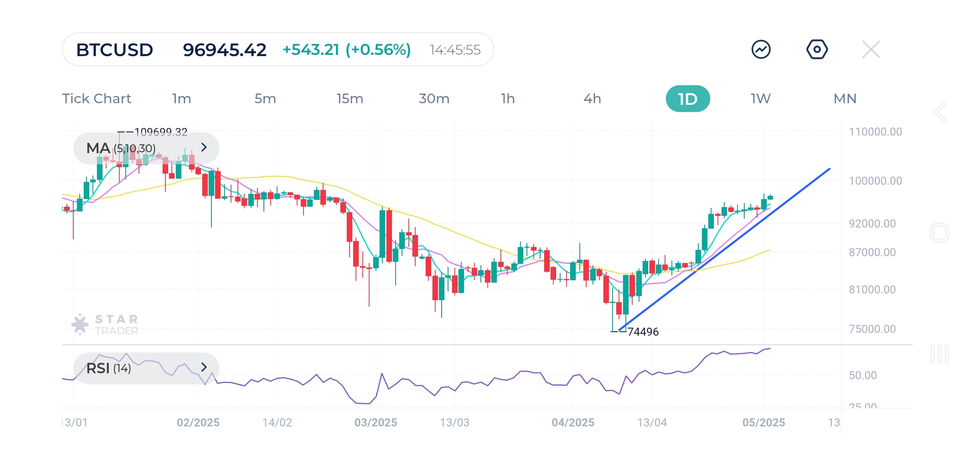Open chart settings via the hexagon icon
This screenshot has height=461, width=980.
click(x=817, y=49)
